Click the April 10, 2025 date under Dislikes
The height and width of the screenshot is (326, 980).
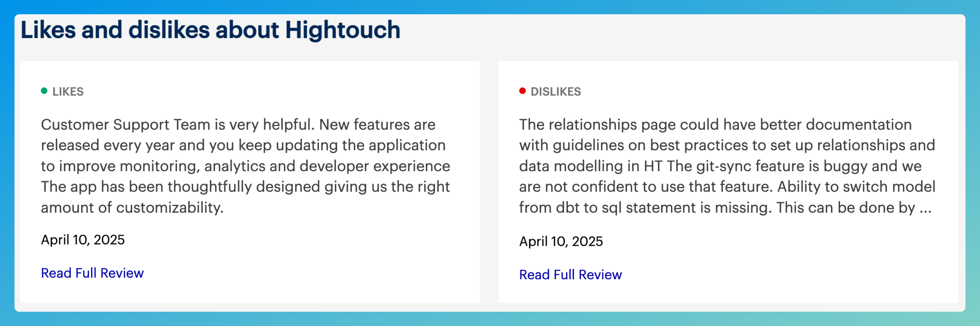click(561, 241)
